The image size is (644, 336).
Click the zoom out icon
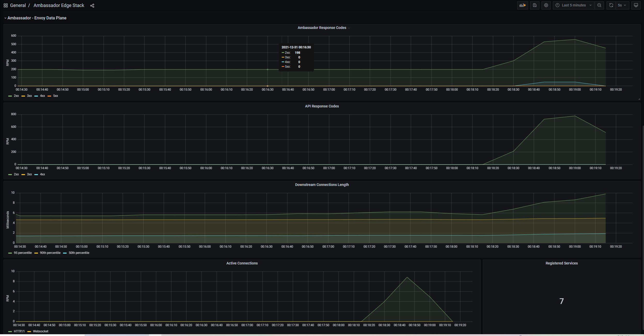click(599, 5)
